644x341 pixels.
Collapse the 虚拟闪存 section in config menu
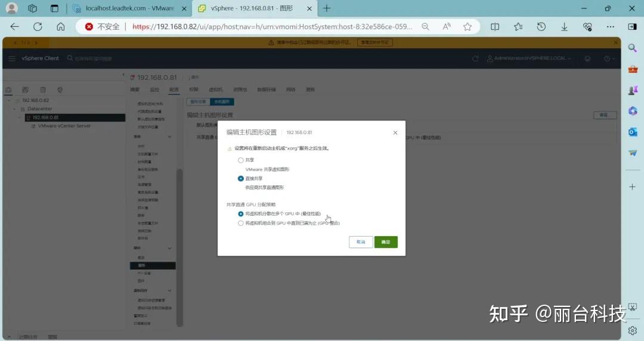169,291
